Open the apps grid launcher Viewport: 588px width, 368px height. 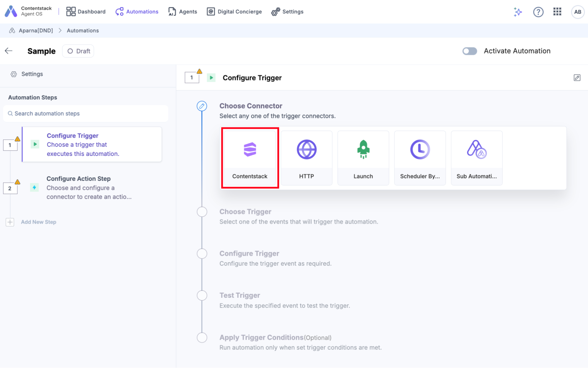[557, 12]
